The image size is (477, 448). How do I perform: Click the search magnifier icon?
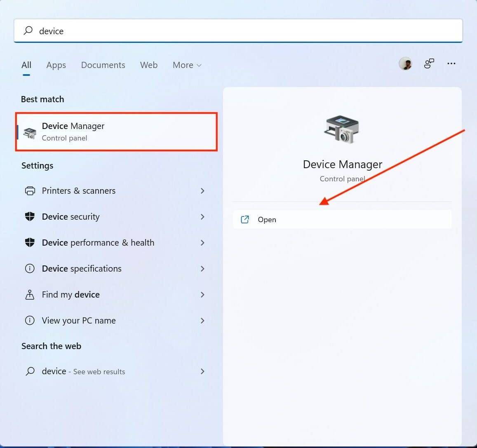click(28, 30)
